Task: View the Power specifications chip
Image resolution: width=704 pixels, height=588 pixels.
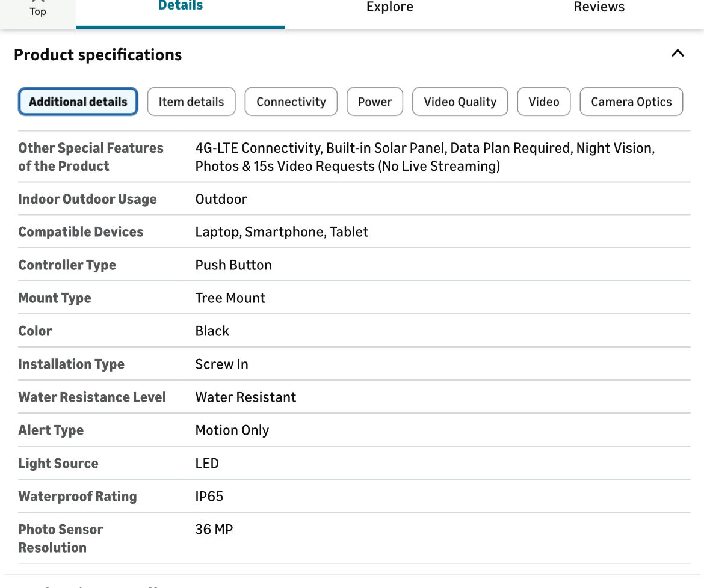Action: (375, 102)
